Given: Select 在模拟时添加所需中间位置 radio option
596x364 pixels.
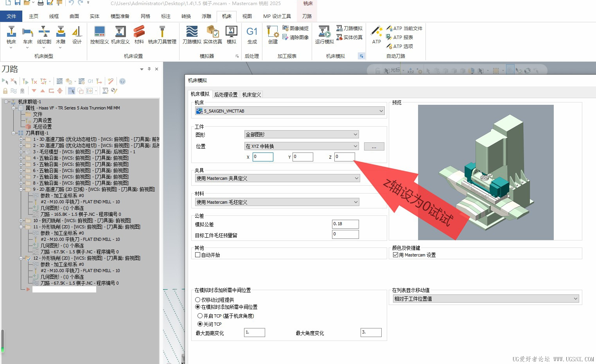Looking at the screenshot, I should (x=198, y=307).
